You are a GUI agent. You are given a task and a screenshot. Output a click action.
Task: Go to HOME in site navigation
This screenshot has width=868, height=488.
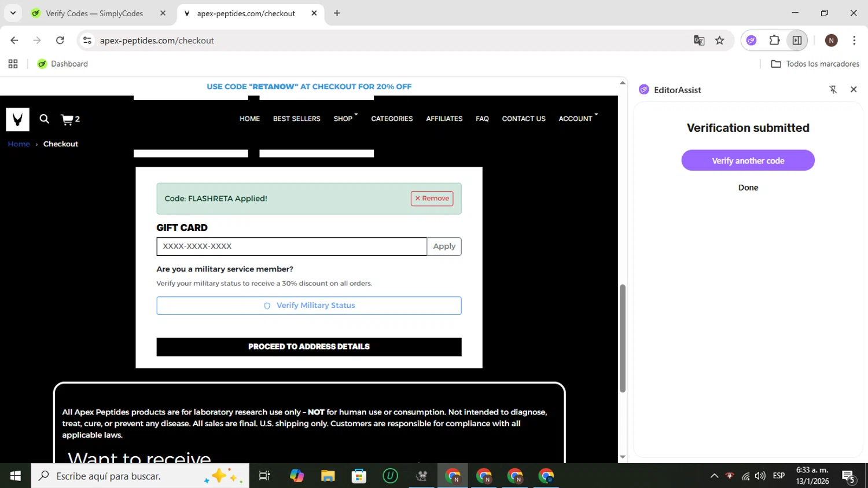pos(249,119)
